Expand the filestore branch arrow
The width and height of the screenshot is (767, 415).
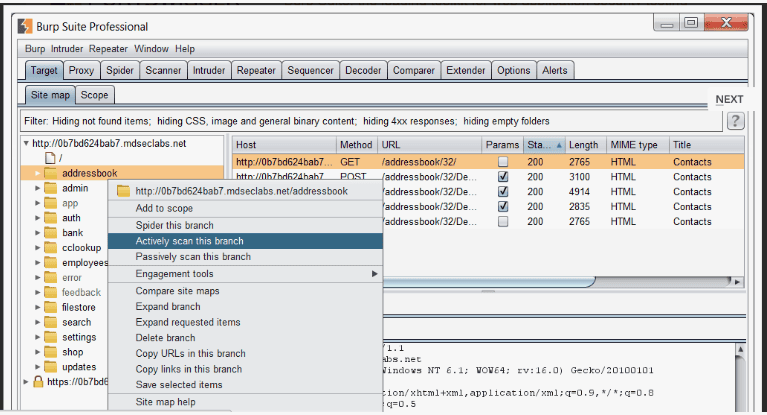tap(37, 307)
